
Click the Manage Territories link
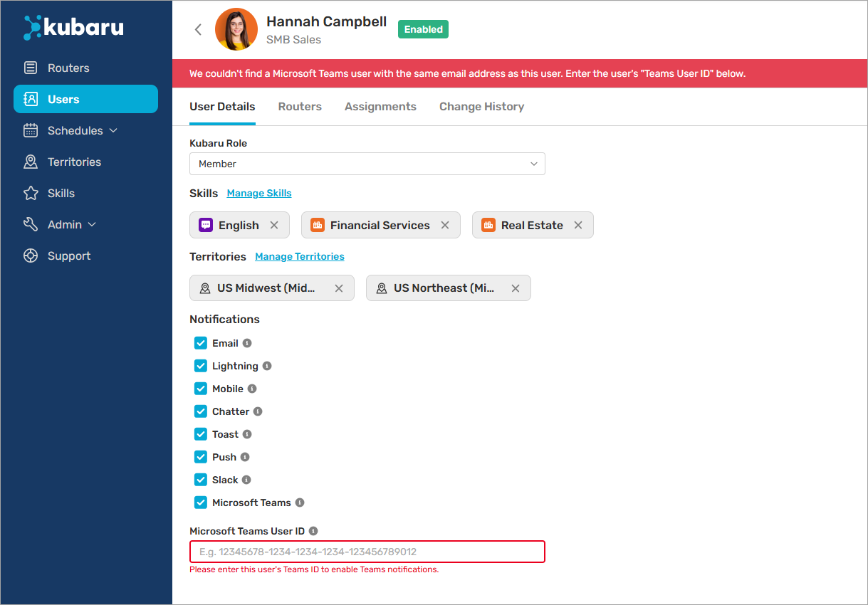[x=300, y=256]
